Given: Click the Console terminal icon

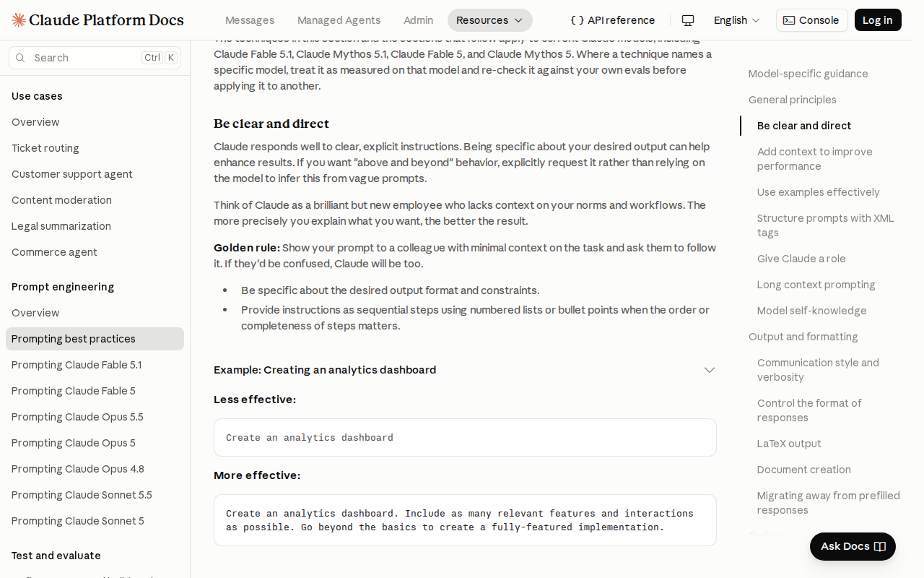Looking at the screenshot, I should pos(789,20).
